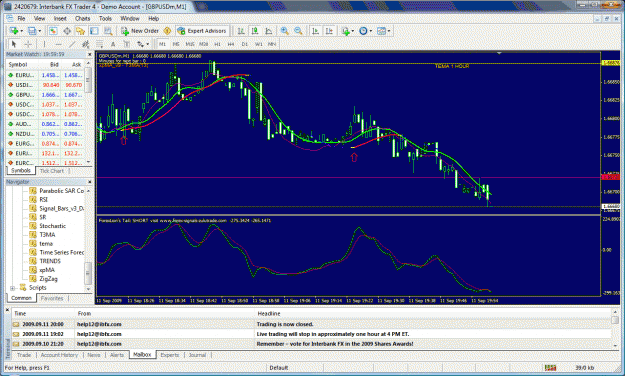The image size is (625, 376).
Task: Toggle chart Auto Scroll
Action: click(x=315, y=31)
